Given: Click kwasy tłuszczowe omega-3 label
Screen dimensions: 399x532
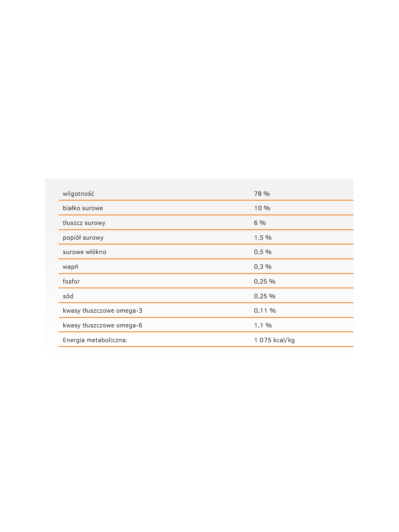Looking at the screenshot, I should pos(103,311).
